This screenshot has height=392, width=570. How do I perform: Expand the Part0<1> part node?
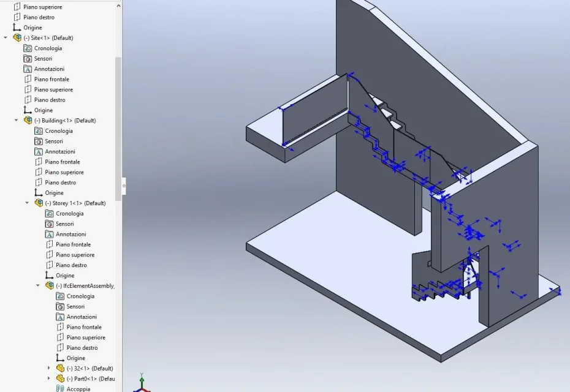pos(49,379)
